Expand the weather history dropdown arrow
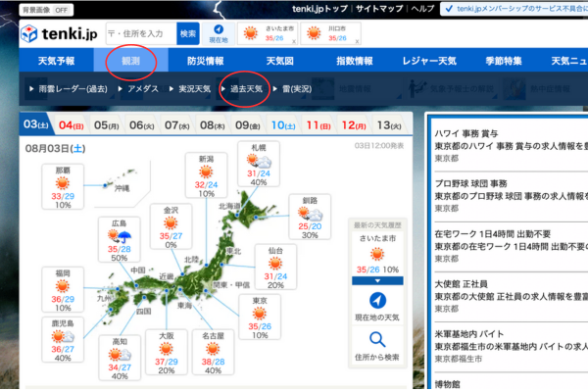Screen dimensions: 588x392 click(x=377, y=280)
